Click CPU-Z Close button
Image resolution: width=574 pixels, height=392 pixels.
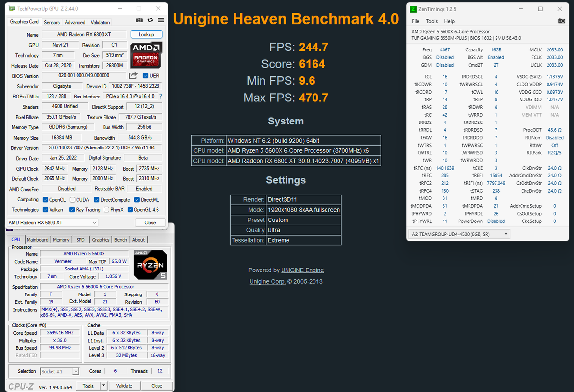(157, 386)
